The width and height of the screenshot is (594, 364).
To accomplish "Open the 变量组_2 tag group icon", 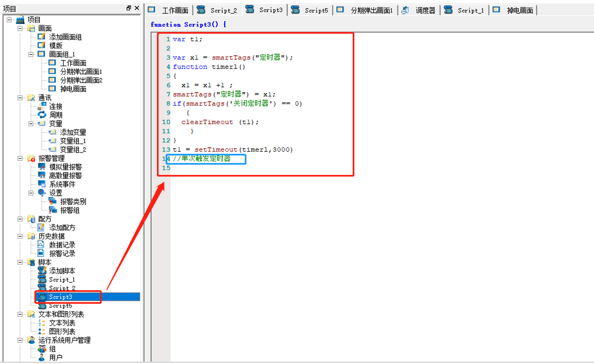I will (52, 149).
